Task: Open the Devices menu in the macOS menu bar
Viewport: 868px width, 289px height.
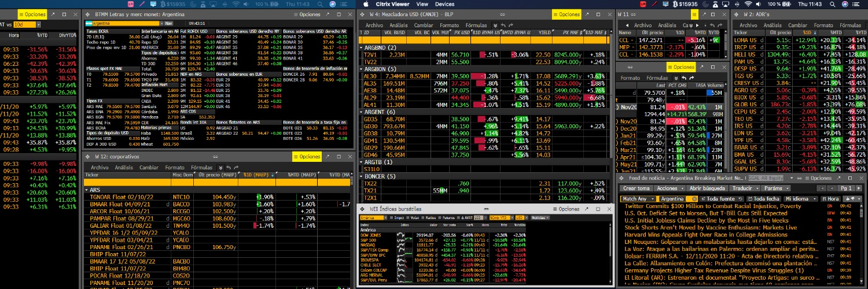Action: point(444,3)
